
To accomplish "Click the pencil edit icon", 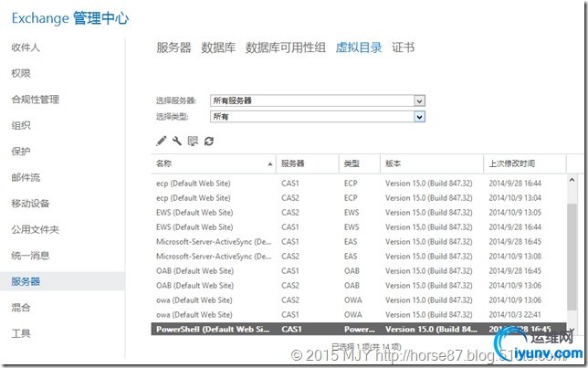I will click(x=162, y=141).
